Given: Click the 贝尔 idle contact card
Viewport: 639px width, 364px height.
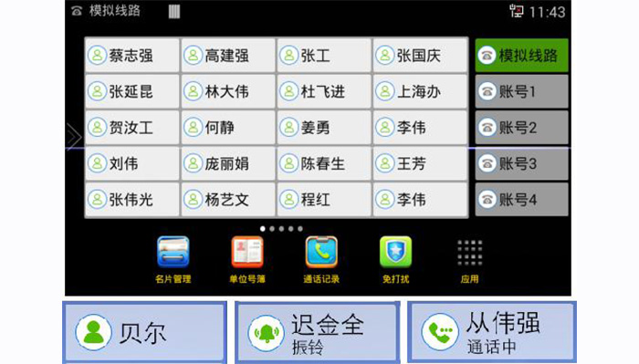Looking at the screenshot, I should coord(144,332).
